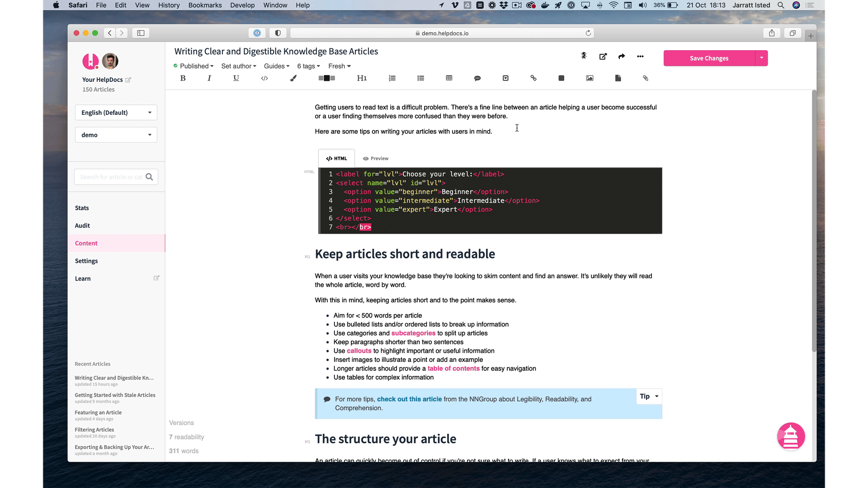Select Content from sidebar navigation
This screenshot has height=488, width=868.
click(x=86, y=243)
